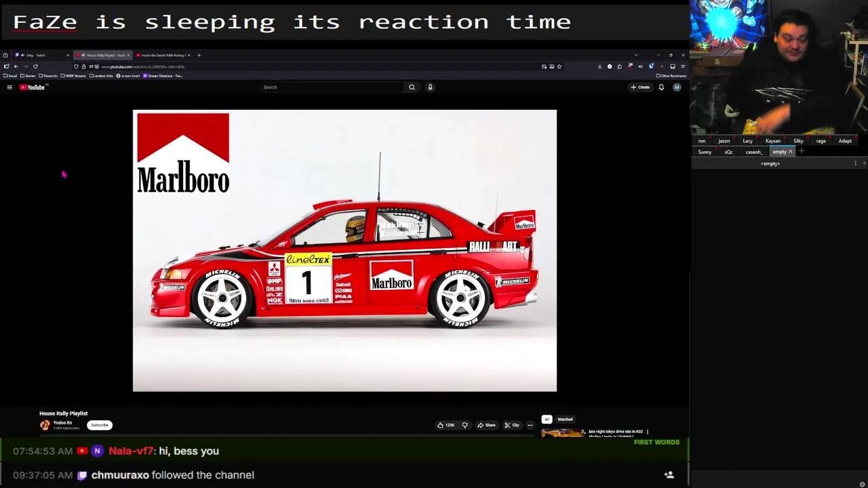Like the video with thumbs up

(446, 425)
